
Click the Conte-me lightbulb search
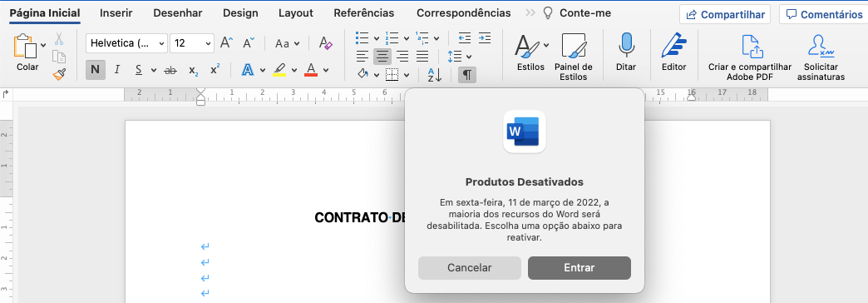pos(576,12)
